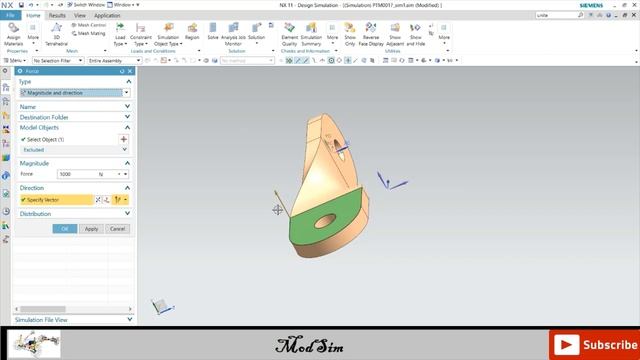Open the Internet Explorer sidebar tab

pos(6,176)
